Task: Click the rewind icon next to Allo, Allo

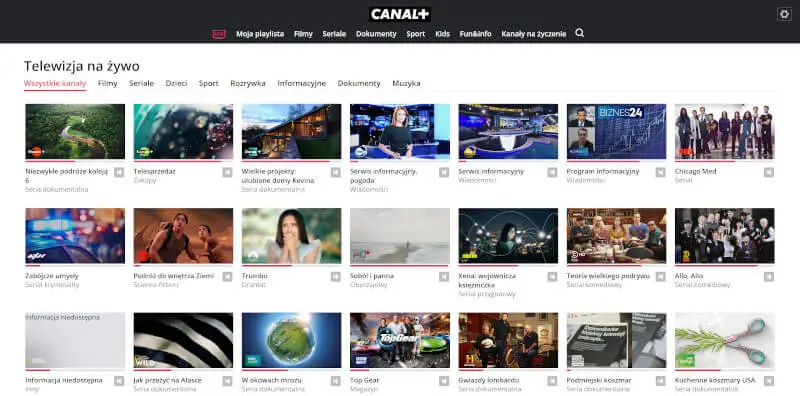Action: [769, 277]
